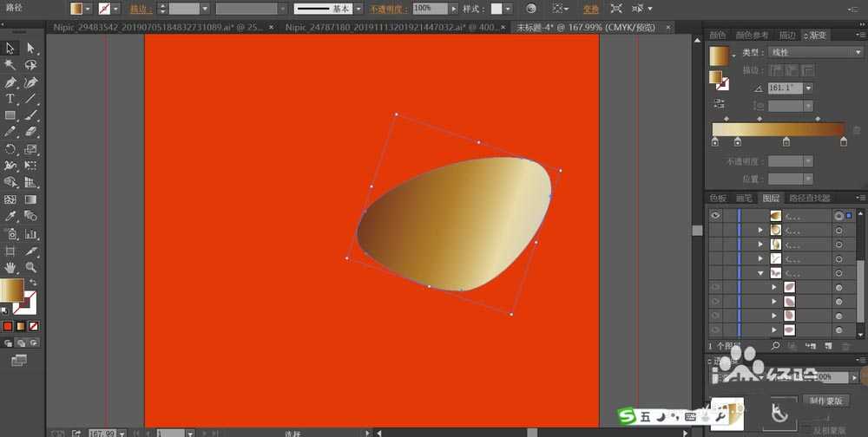
Task: Activate the Hand tool
Action: [10, 267]
